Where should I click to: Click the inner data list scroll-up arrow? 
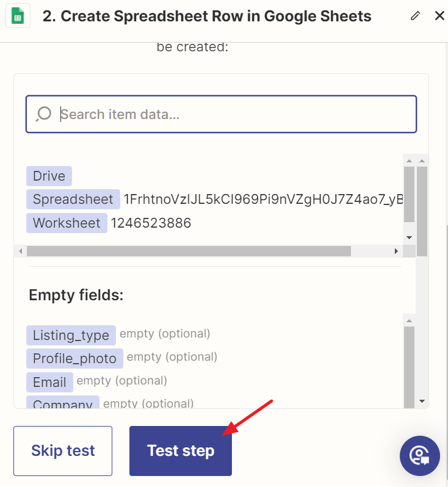coord(409,161)
